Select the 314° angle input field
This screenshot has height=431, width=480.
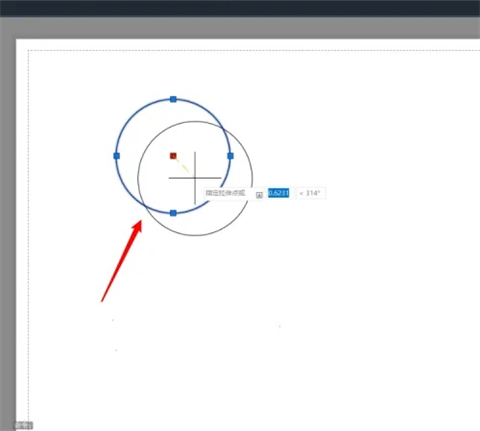click(311, 193)
